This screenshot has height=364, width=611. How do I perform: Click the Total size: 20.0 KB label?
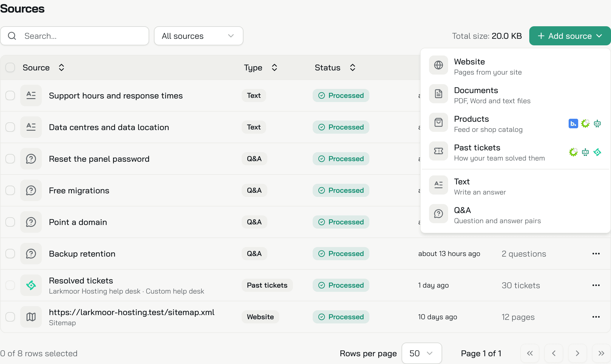(487, 36)
